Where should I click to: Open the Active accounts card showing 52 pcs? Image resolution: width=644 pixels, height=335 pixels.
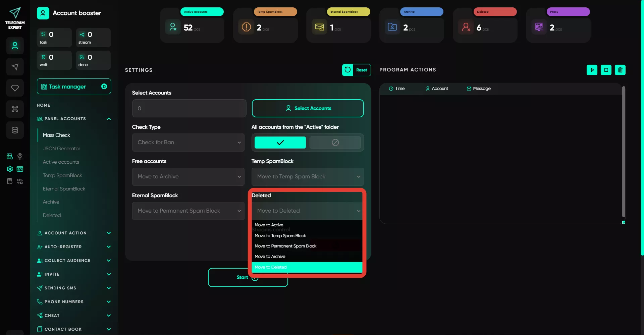(x=192, y=25)
